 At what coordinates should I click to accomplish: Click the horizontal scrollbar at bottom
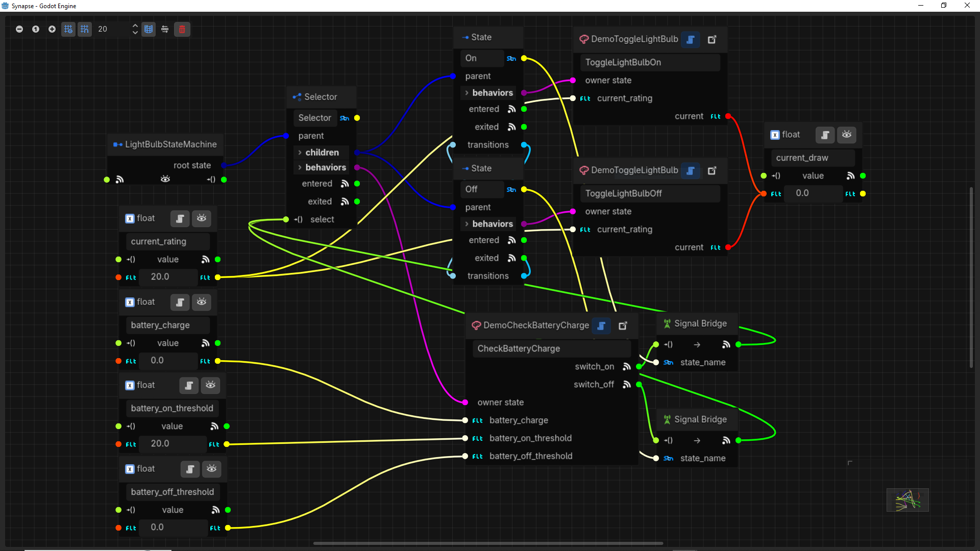pyautogui.click(x=488, y=543)
